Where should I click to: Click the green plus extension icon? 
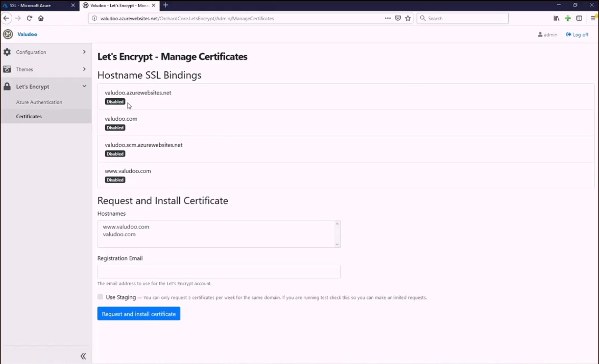pos(567,18)
